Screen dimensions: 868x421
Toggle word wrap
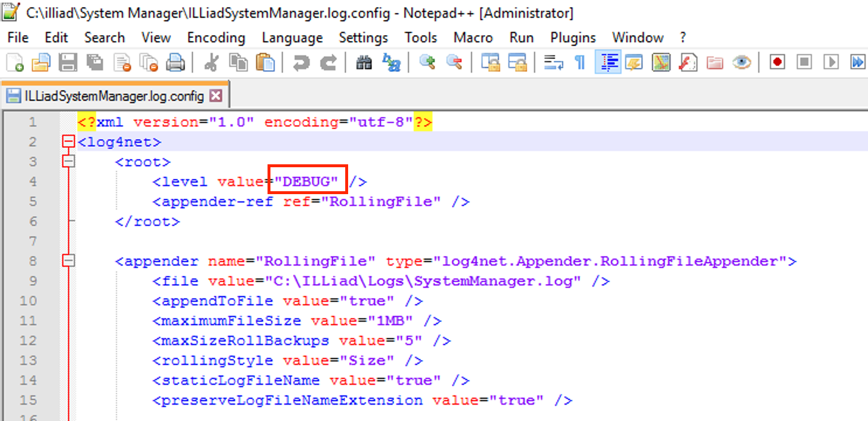553,61
